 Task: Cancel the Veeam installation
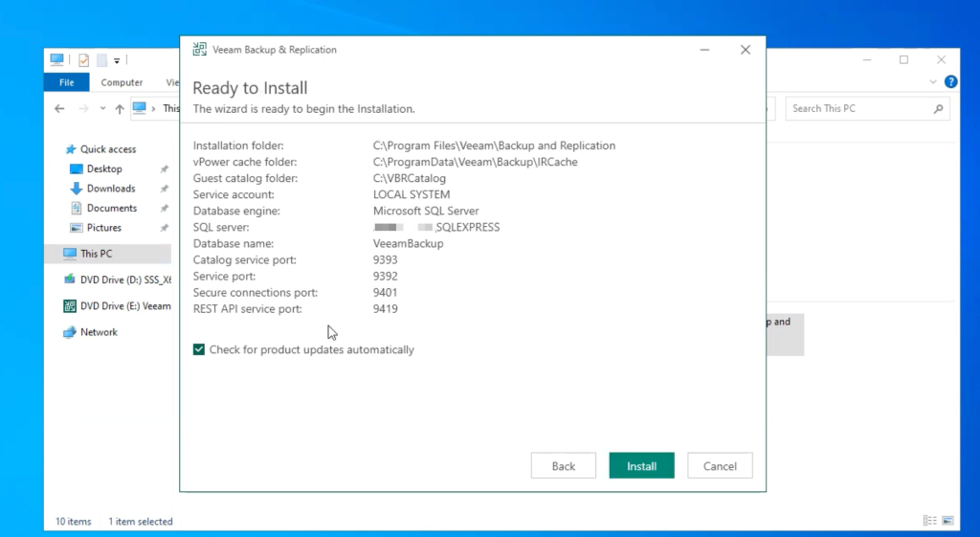[720, 466]
